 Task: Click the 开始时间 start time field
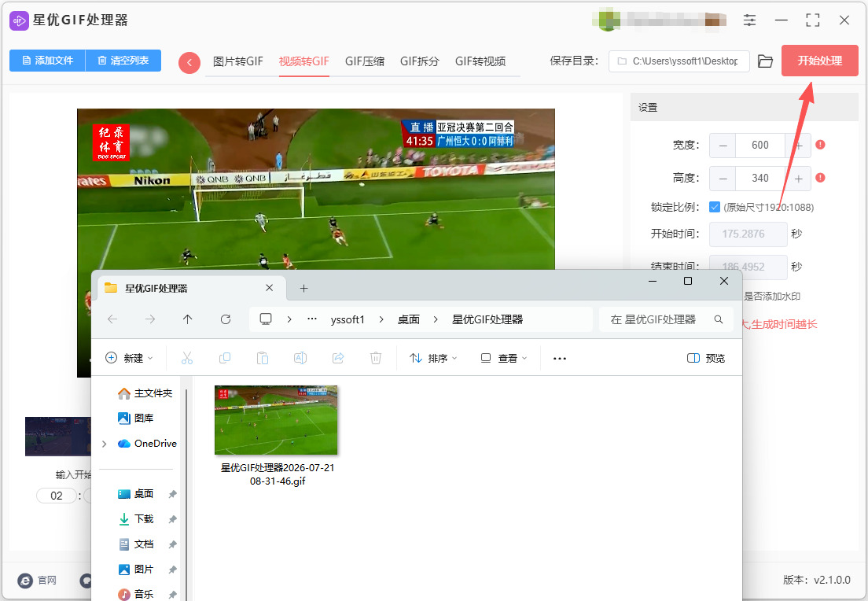pos(748,234)
